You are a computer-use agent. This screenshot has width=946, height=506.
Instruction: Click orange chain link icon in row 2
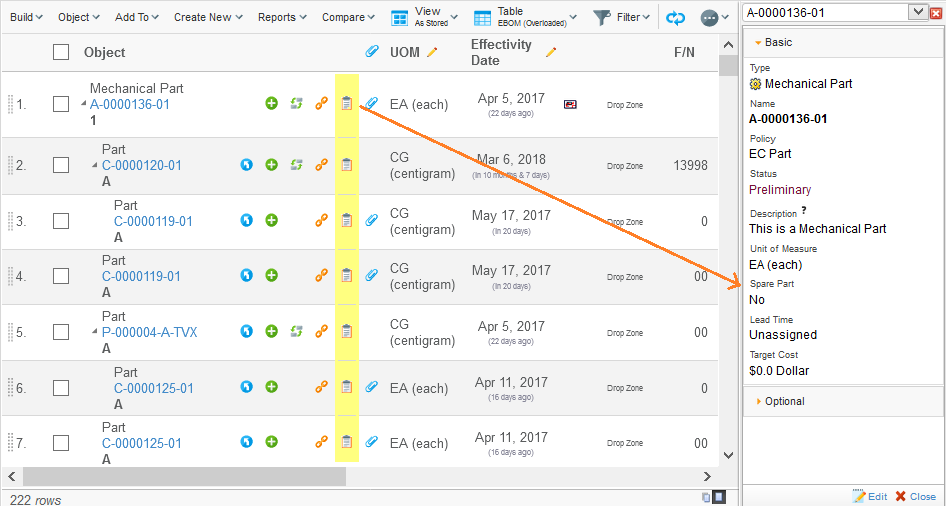coord(322,165)
